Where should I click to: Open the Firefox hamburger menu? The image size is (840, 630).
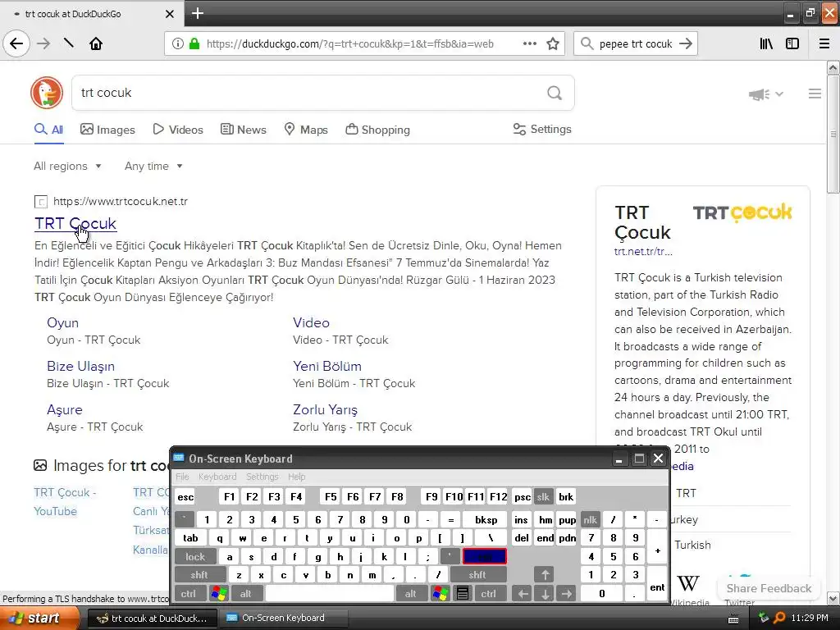tap(824, 43)
